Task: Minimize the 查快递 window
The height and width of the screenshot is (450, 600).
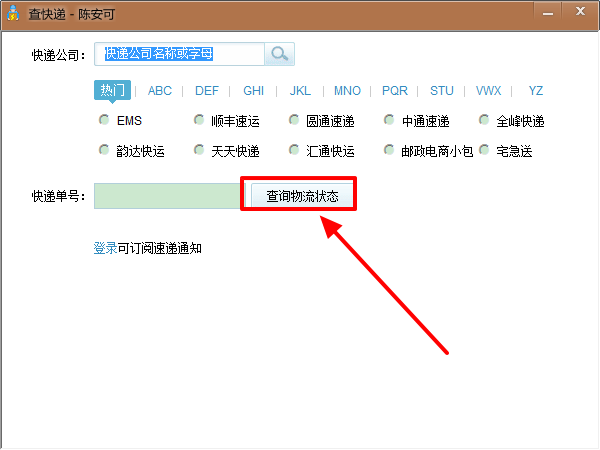Action: [x=548, y=12]
